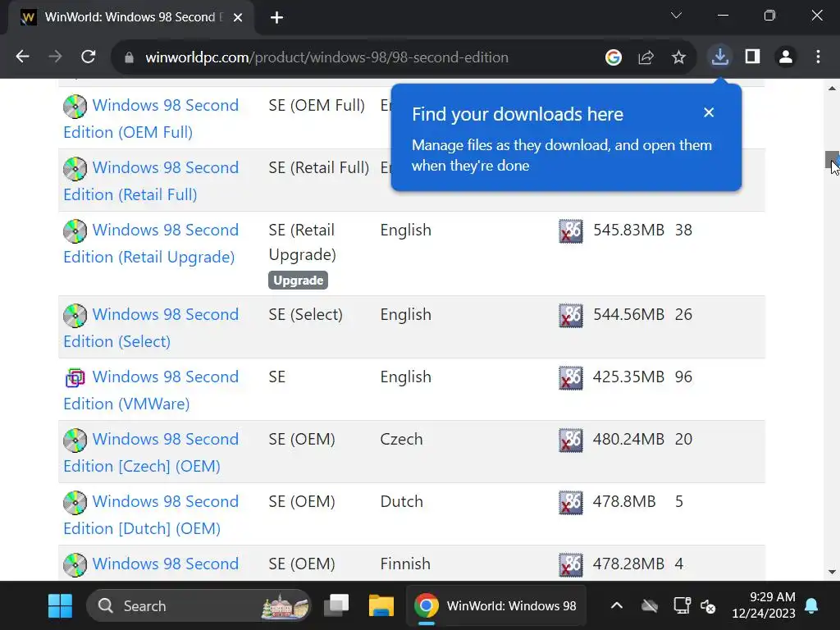This screenshot has height=630, width=840.
Task: Click the CD icon beside OEM Full entry
Action: 75,106
